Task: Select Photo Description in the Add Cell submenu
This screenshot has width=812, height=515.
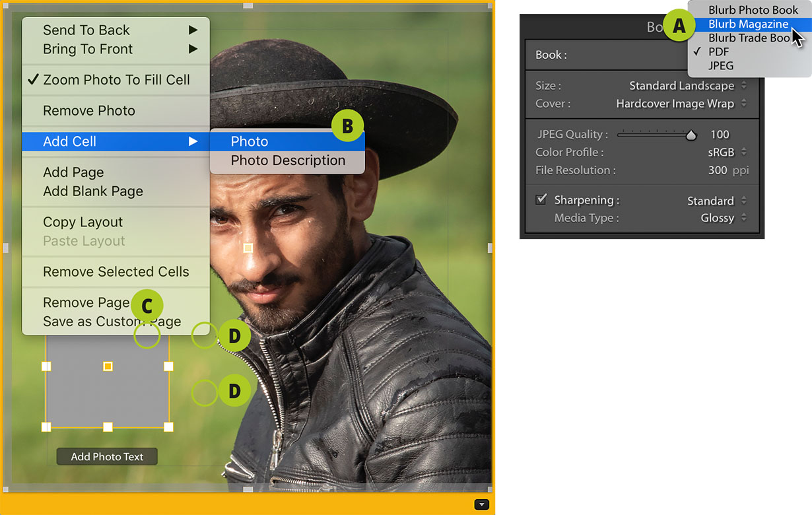Action: pos(287,160)
